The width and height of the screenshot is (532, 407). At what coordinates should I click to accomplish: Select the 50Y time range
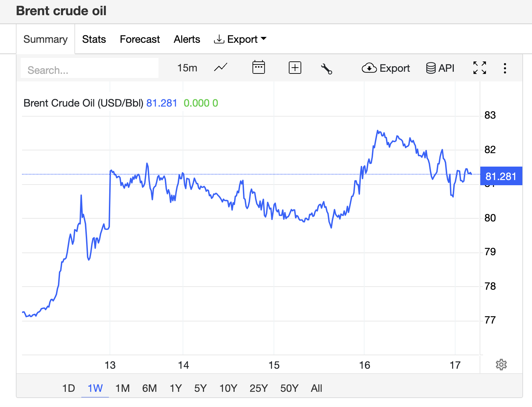[x=289, y=388]
